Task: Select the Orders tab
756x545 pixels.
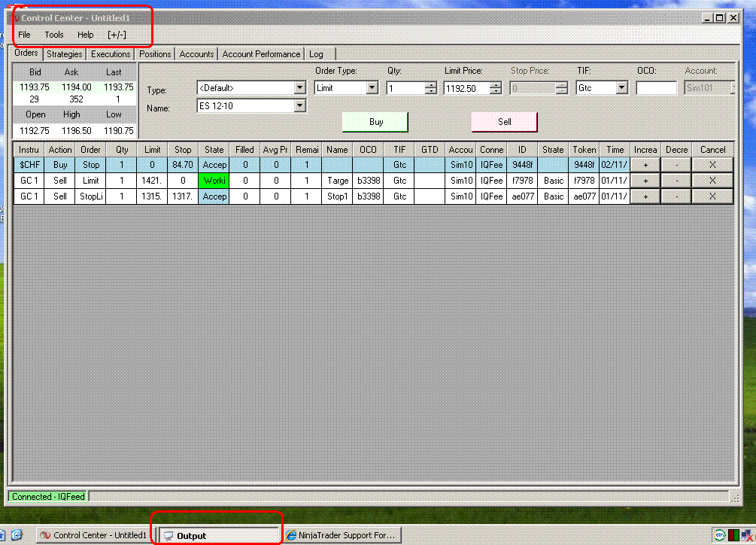Action: (x=26, y=53)
